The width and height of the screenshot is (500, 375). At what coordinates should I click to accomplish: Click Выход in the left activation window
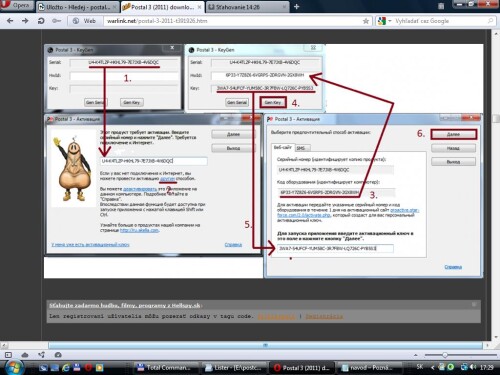[233, 148]
